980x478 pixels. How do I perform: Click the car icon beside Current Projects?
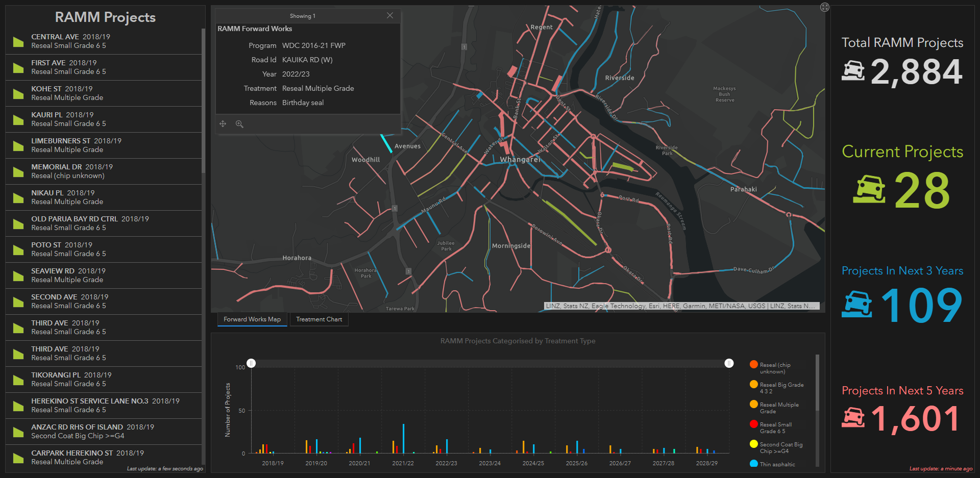coord(869,190)
